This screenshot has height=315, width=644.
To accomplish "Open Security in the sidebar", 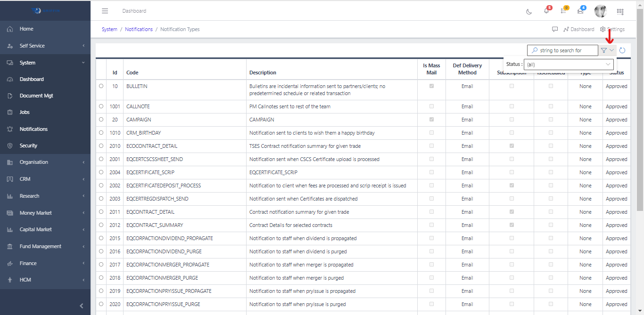I will (x=28, y=145).
